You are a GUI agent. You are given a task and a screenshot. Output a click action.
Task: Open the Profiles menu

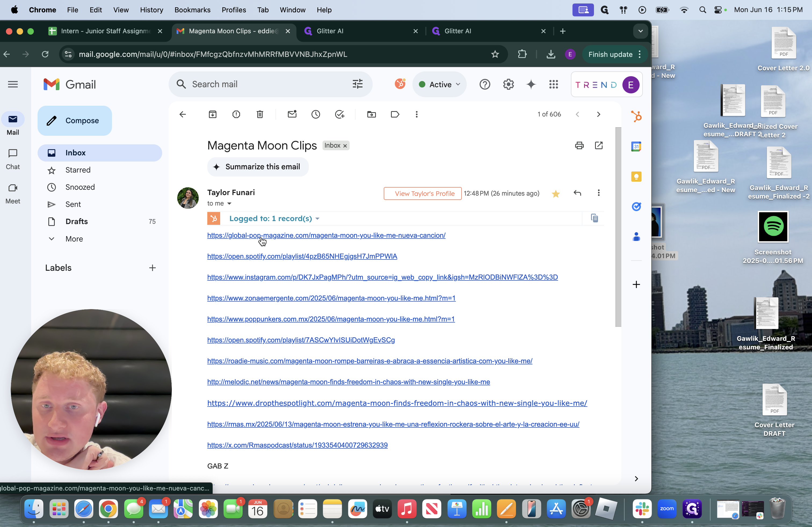(234, 10)
